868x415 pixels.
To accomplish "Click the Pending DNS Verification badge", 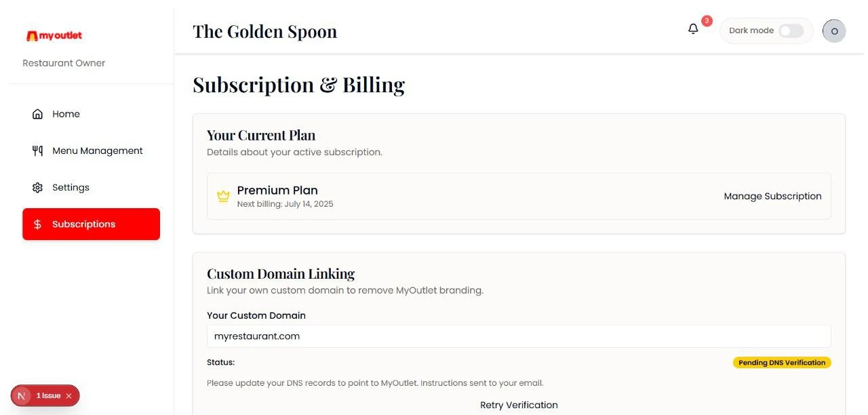I will 782,363.
